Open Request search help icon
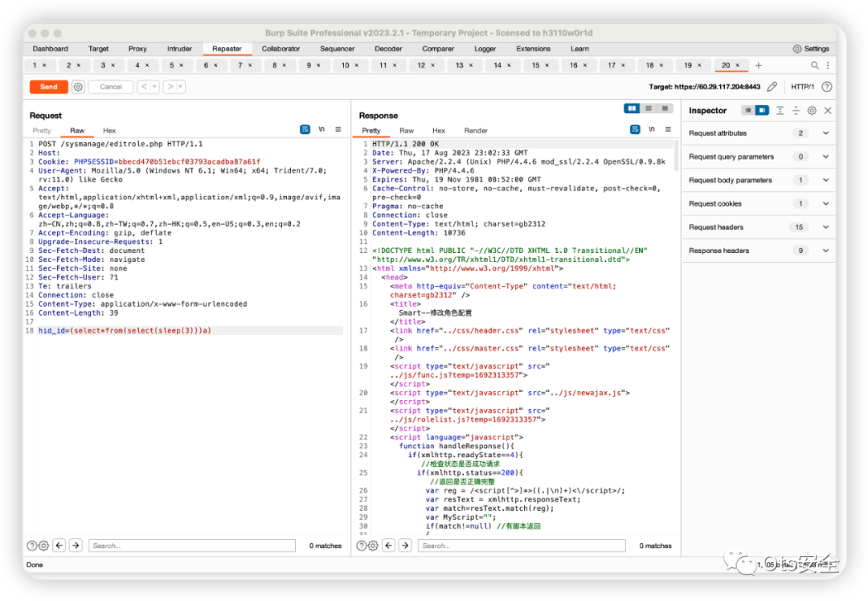This screenshot has height=601, width=868. tap(32, 546)
